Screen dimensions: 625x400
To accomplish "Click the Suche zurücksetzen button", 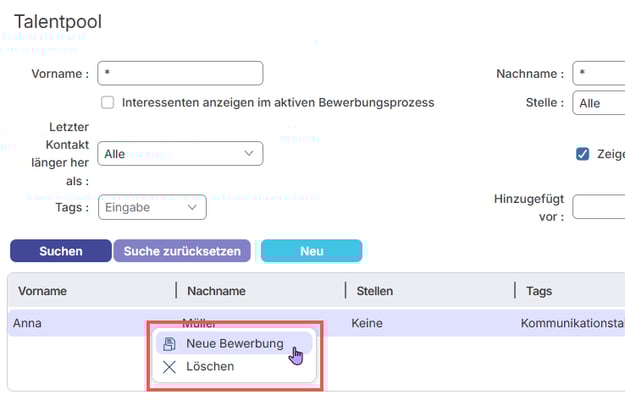I will click(x=182, y=251).
